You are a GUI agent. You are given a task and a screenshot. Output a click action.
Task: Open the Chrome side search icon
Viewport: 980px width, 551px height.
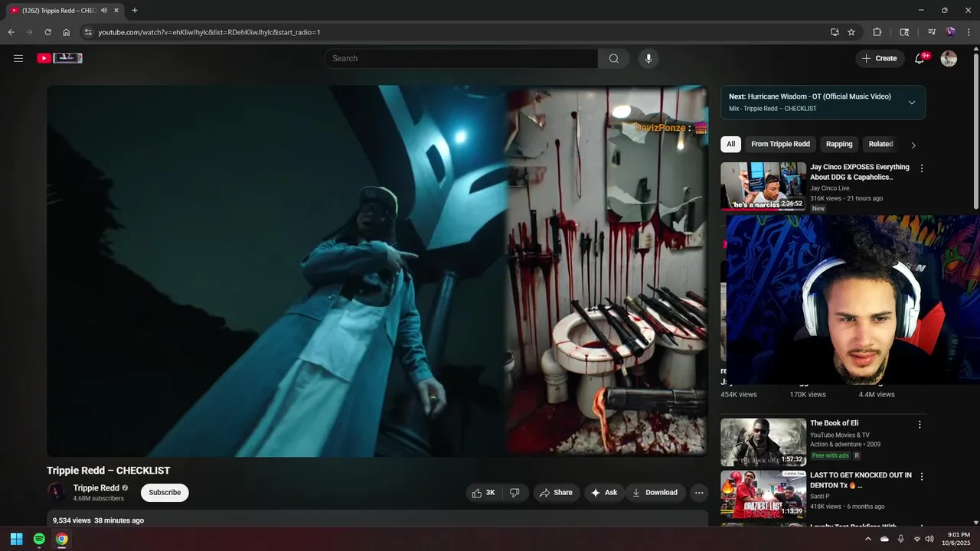click(x=904, y=32)
